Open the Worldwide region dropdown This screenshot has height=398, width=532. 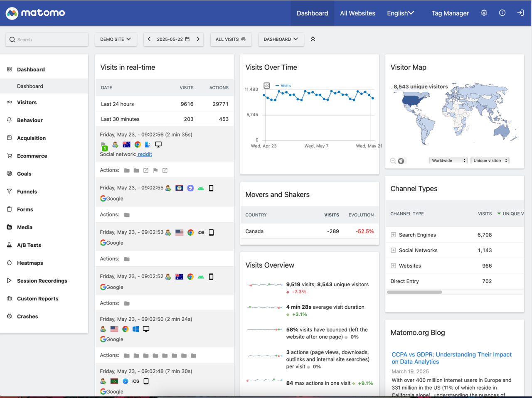click(x=448, y=160)
